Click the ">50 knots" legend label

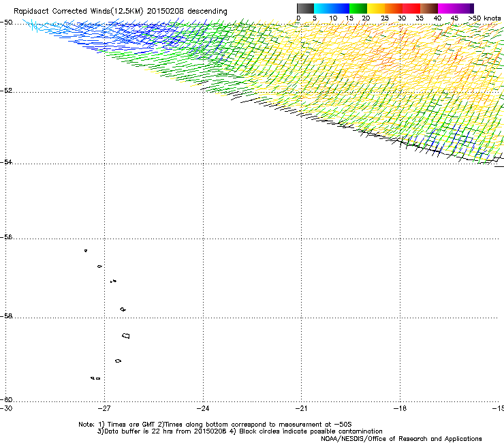(x=484, y=18)
